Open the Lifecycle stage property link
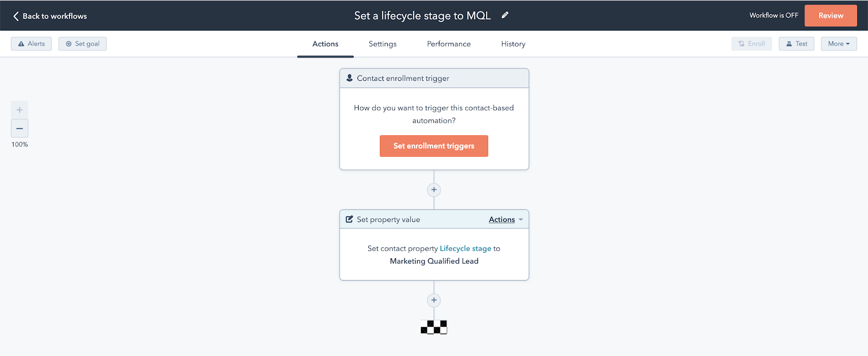This screenshot has width=868, height=356. pos(465,248)
